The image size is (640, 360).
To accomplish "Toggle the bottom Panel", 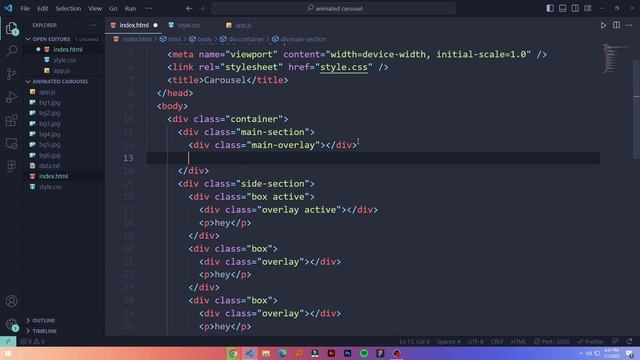I will pos(562,8).
